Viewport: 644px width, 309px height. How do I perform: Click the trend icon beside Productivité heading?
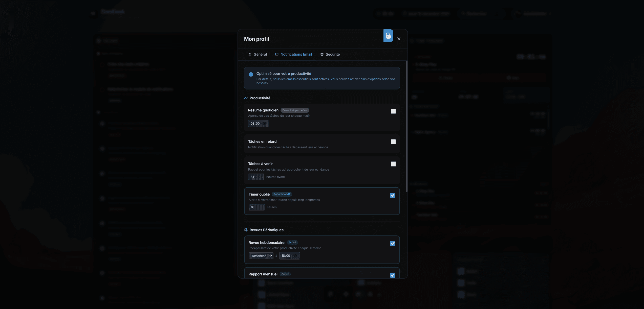pos(246,98)
